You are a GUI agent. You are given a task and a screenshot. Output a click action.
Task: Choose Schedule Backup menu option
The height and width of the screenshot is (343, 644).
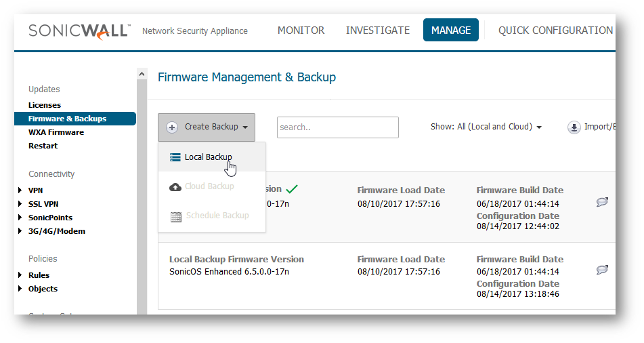click(x=217, y=216)
